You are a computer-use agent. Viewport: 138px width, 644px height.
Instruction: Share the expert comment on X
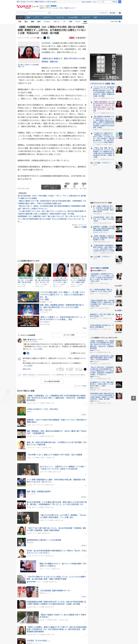point(24,353)
